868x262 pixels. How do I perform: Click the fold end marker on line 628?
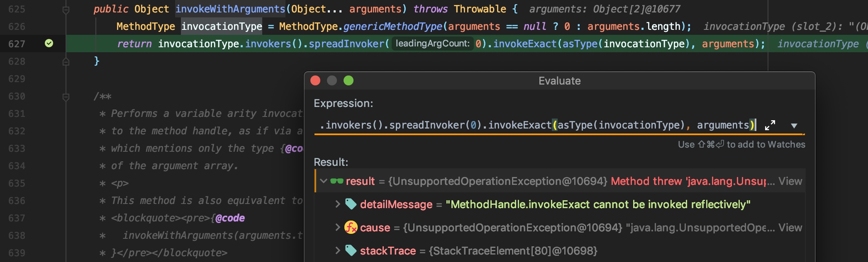[66, 61]
